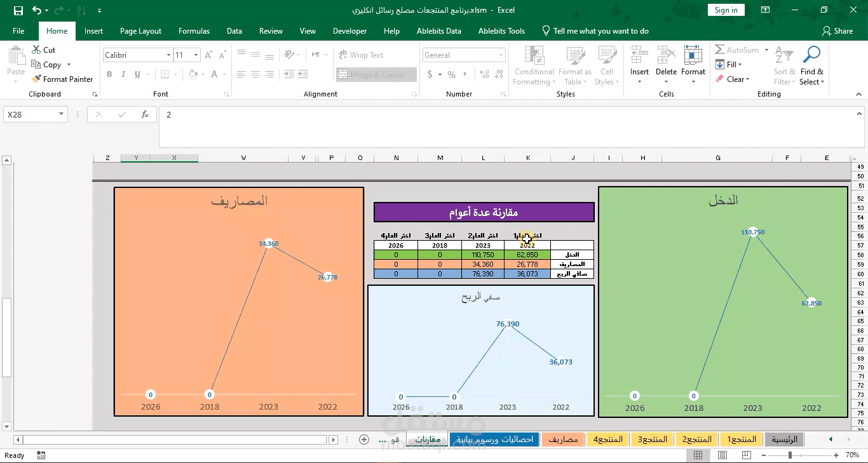The height and width of the screenshot is (463, 868).
Task: Click the Insert cells icon
Action: (639, 55)
